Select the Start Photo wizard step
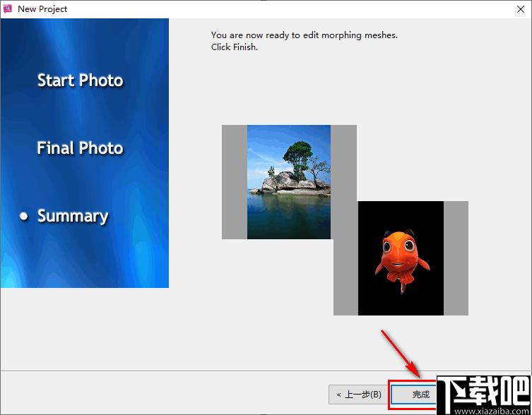Screen dimensions: 532x415 click(x=80, y=80)
